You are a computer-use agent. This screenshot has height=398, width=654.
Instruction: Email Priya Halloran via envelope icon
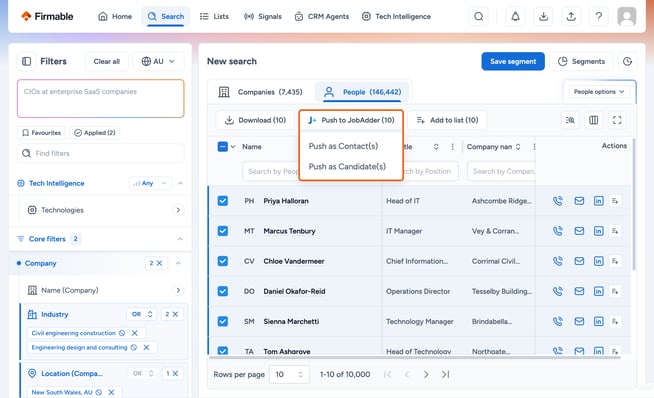579,201
